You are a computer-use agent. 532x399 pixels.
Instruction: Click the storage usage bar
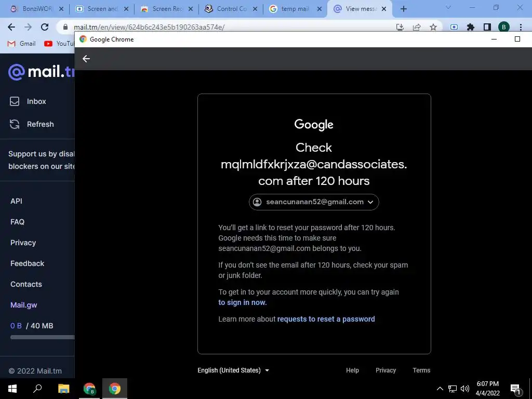click(43, 337)
